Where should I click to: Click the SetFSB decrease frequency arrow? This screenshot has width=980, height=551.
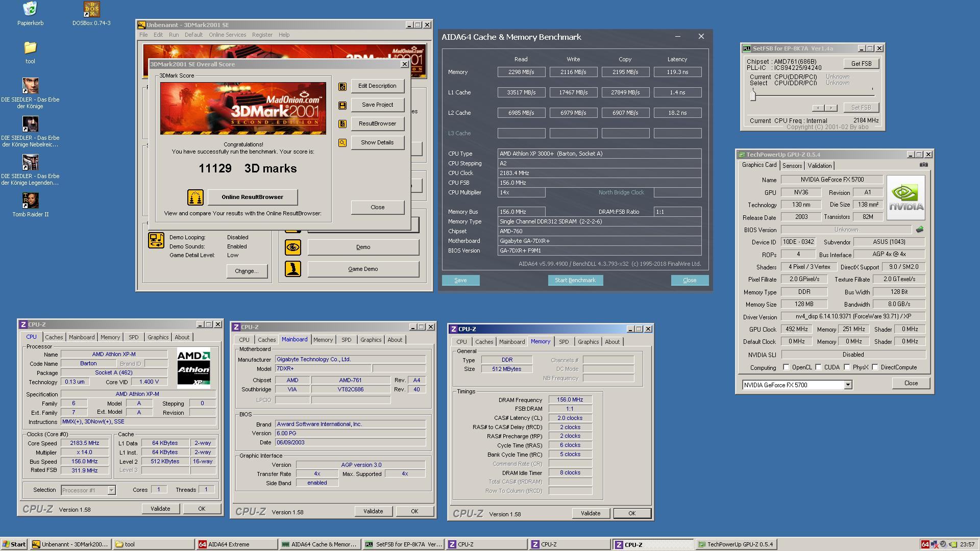(x=818, y=108)
